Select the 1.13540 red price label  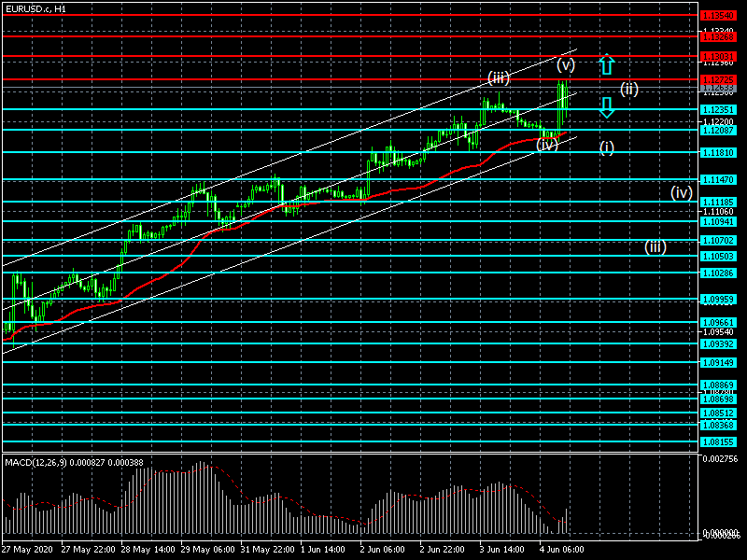(x=718, y=16)
